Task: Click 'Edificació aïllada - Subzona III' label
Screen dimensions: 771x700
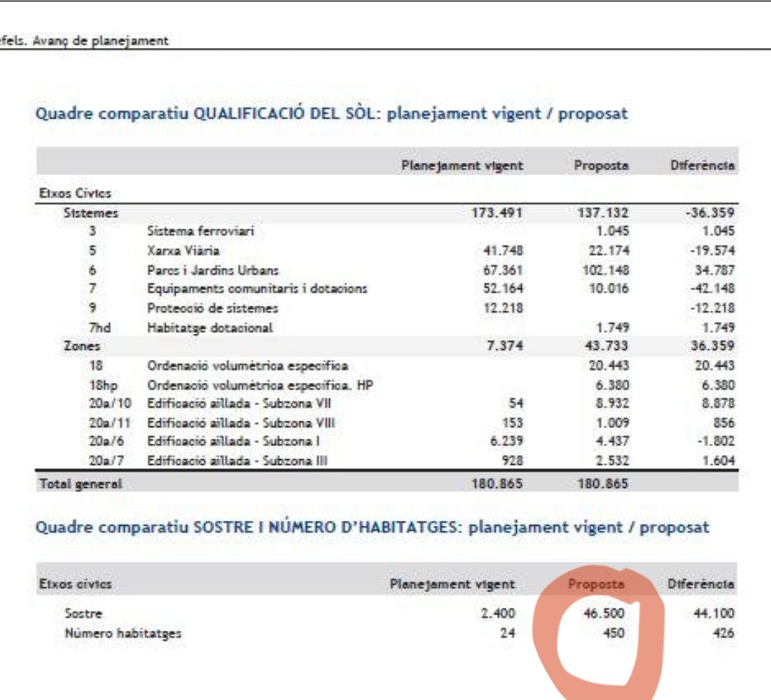Action: click(x=237, y=461)
